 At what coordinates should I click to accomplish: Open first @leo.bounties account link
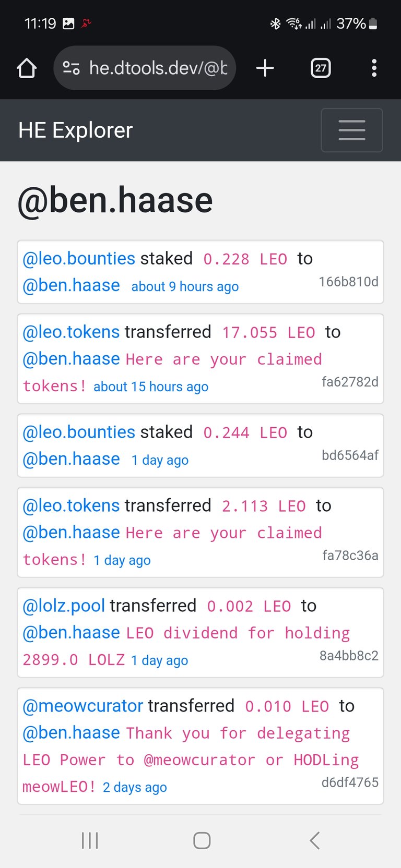79,259
